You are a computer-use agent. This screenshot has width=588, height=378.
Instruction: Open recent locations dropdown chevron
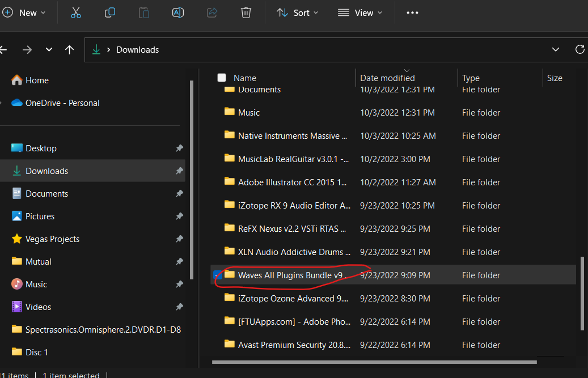click(49, 49)
